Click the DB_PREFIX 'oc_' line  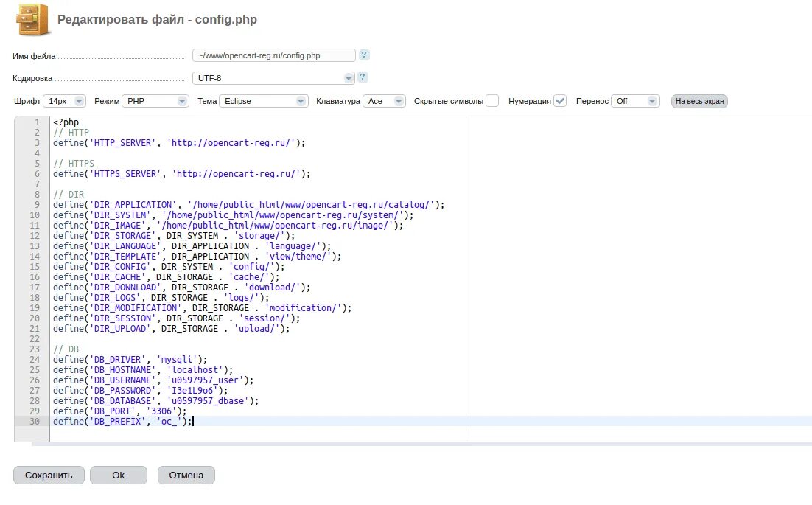[x=123, y=422]
